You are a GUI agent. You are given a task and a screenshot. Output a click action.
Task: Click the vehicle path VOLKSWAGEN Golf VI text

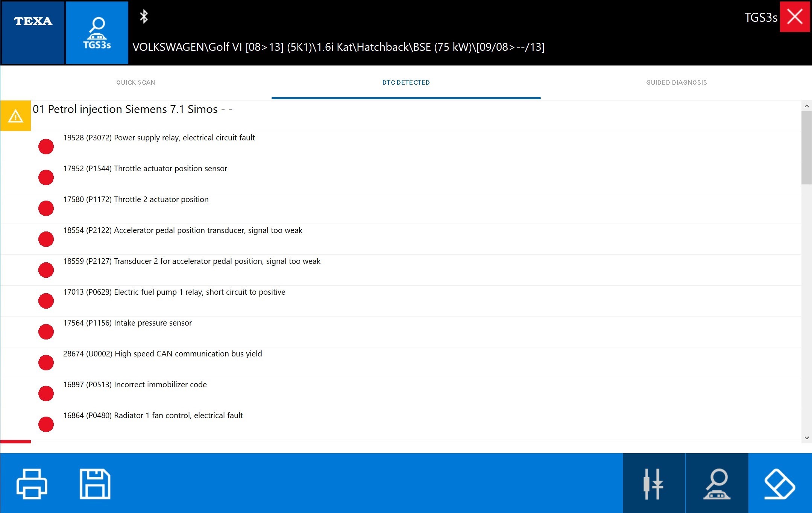coord(338,47)
